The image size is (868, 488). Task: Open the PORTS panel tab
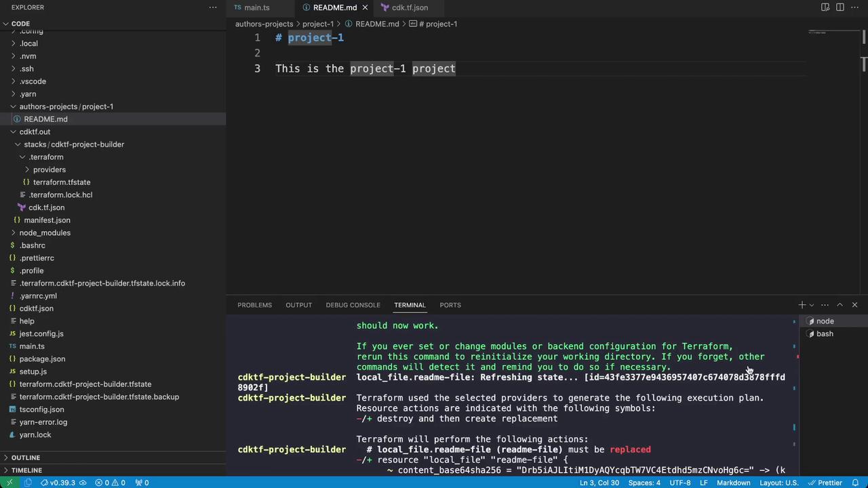click(450, 305)
